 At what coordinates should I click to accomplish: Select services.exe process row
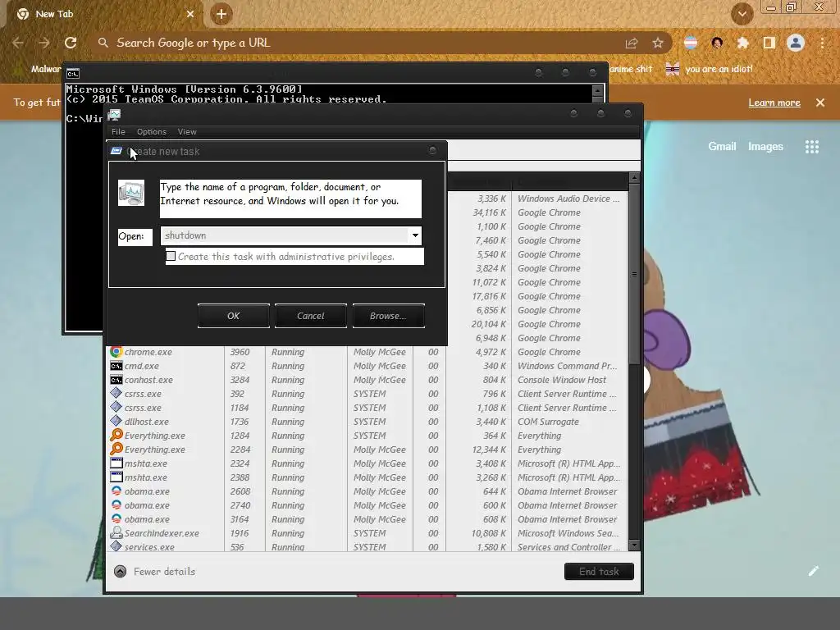click(x=367, y=546)
